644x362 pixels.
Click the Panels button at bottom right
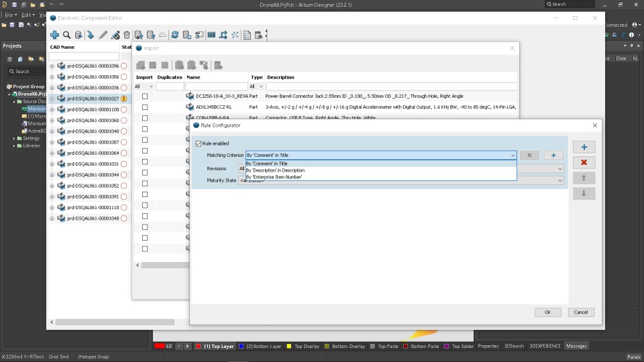tap(634, 357)
